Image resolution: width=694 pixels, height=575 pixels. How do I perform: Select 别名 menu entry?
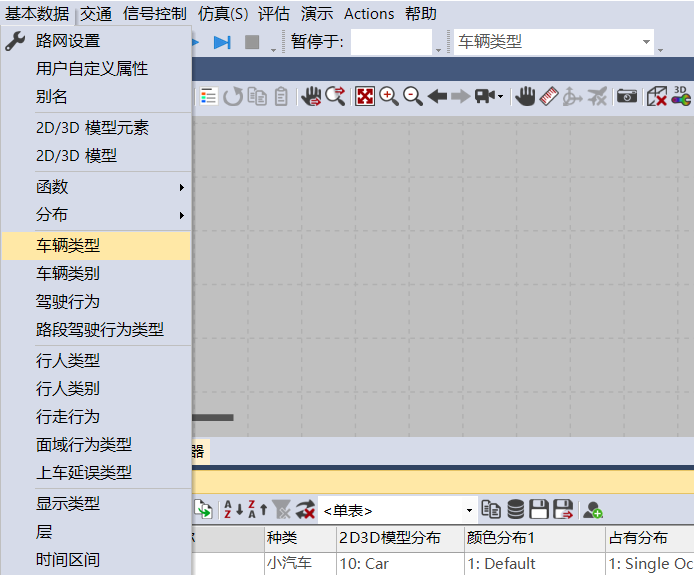click(x=96, y=96)
